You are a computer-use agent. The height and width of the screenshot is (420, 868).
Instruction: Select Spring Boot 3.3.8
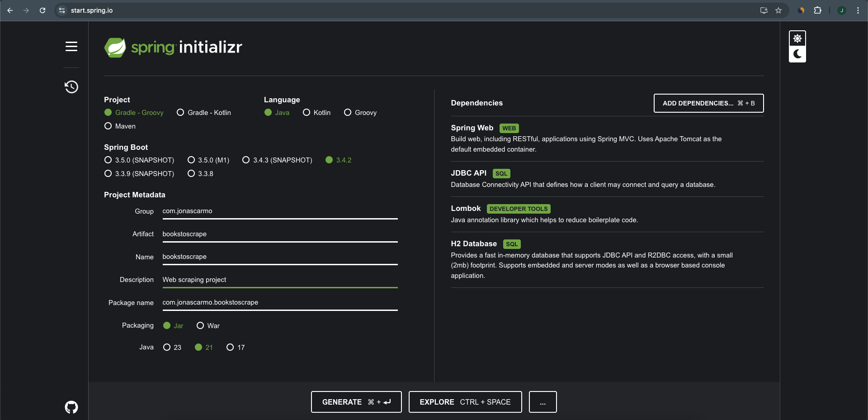click(x=200, y=174)
